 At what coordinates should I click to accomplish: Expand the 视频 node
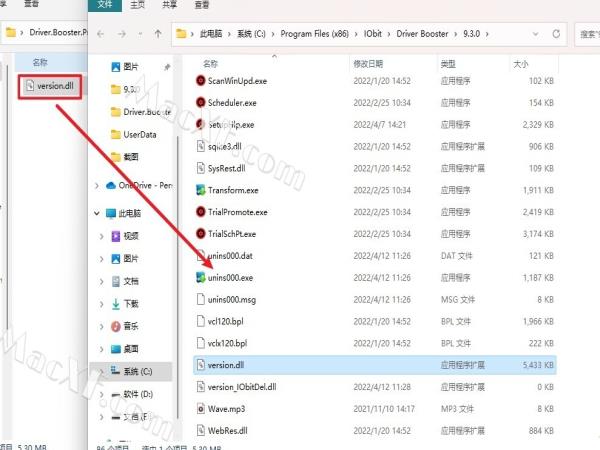click(101, 236)
